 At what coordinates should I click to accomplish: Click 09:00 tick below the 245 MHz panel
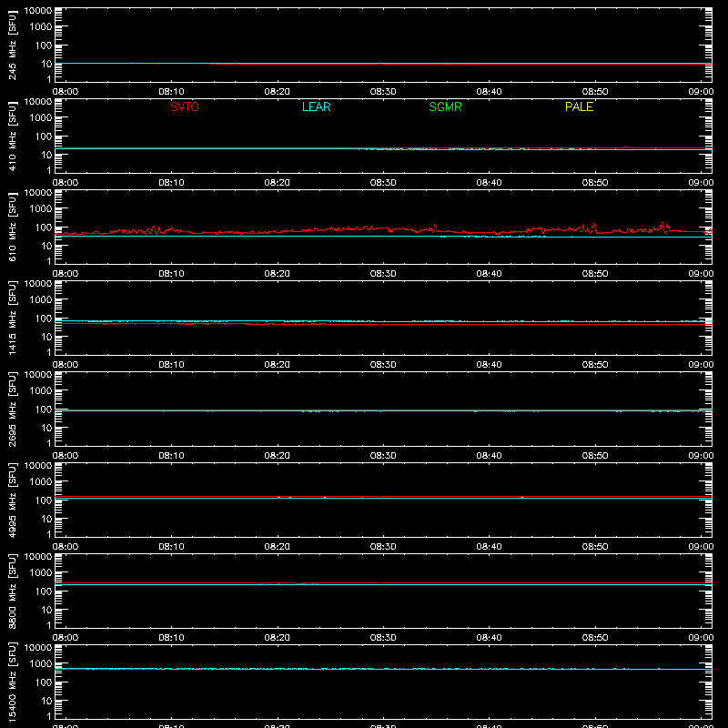[x=701, y=92]
